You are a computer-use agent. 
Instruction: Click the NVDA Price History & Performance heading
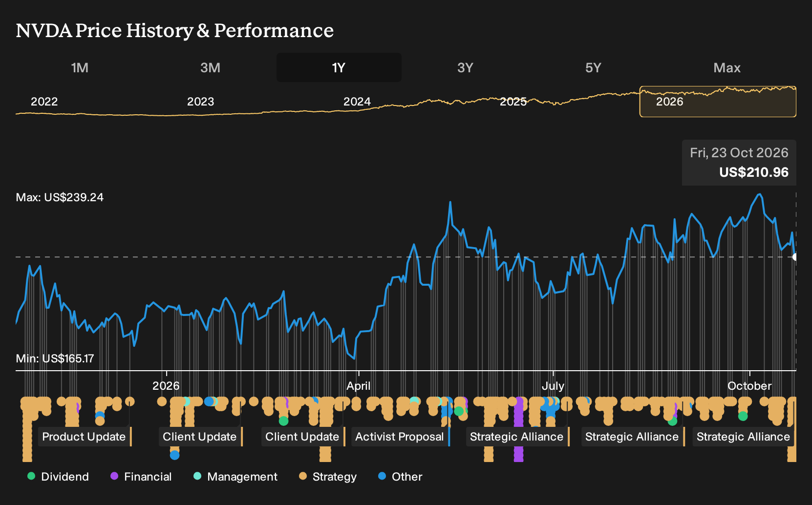[x=175, y=30]
